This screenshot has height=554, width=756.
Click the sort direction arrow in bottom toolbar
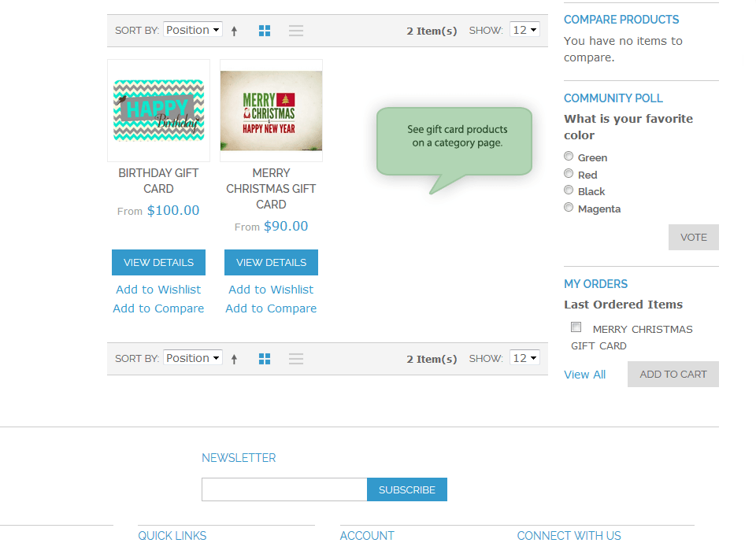click(235, 358)
